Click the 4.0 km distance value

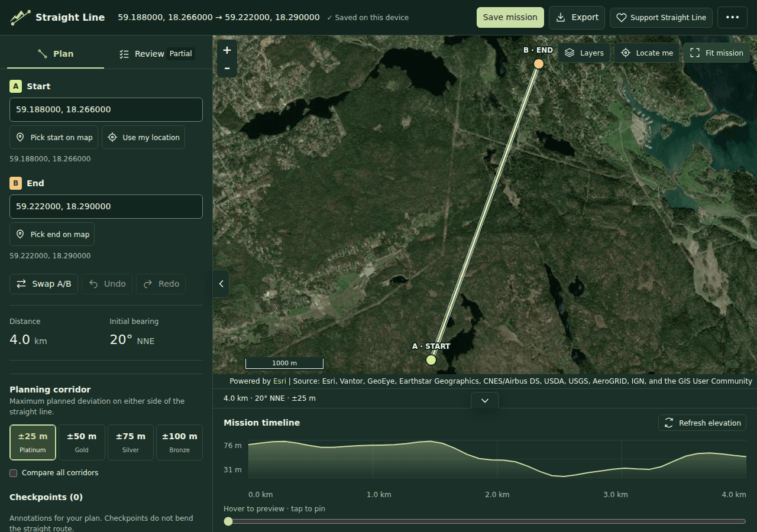[28, 339]
